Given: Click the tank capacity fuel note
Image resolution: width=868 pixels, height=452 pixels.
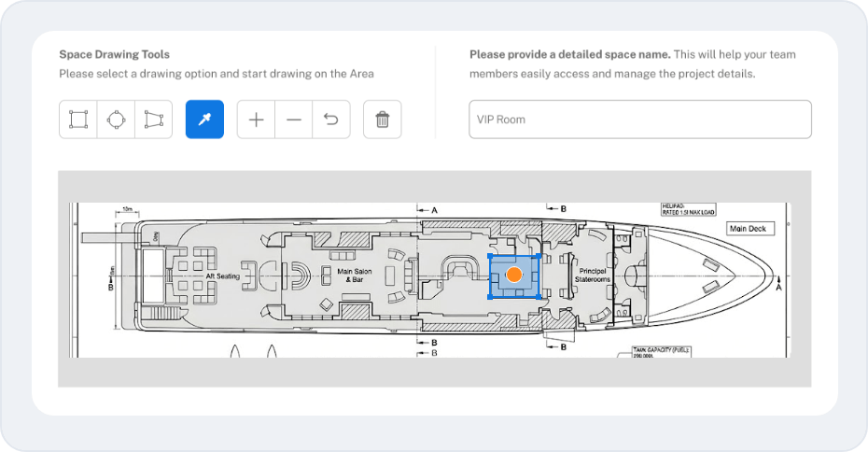Looking at the screenshot, I should pyautogui.click(x=662, y=352).
